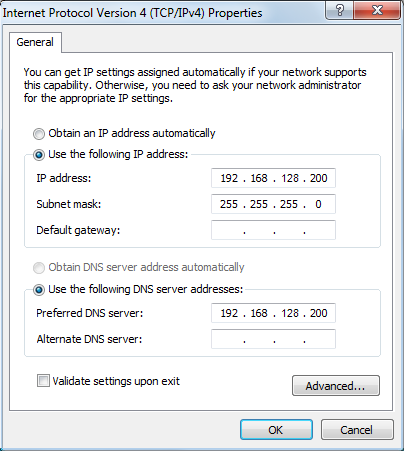404x451 pixels.
Task: Click the dialog title bar text
Action: 132,13
